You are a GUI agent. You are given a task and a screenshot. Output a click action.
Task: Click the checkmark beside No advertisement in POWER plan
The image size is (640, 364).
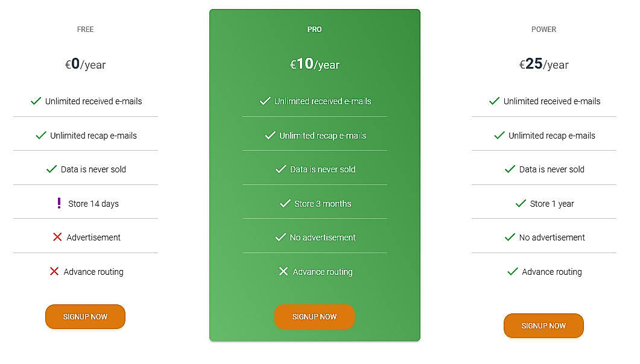tap(510, 237)
